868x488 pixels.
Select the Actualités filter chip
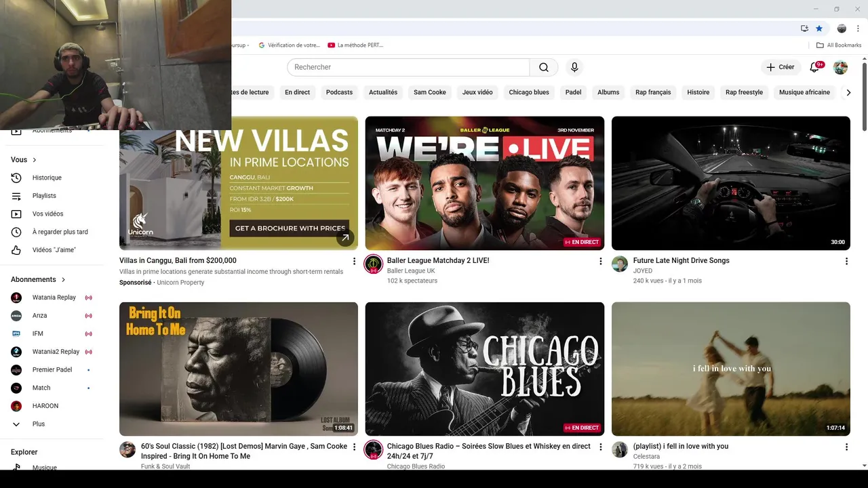[x=383, y=92]
